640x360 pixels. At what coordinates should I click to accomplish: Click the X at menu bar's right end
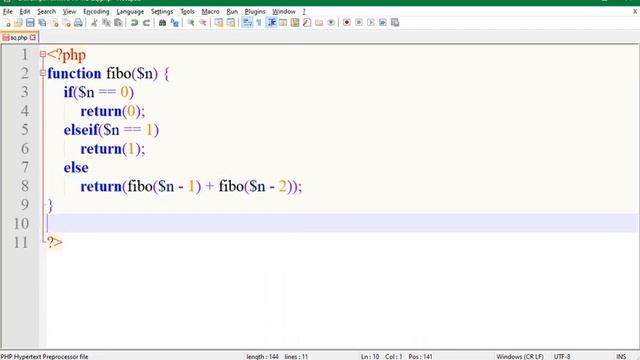pyautogui.click(x=635, y=11)
